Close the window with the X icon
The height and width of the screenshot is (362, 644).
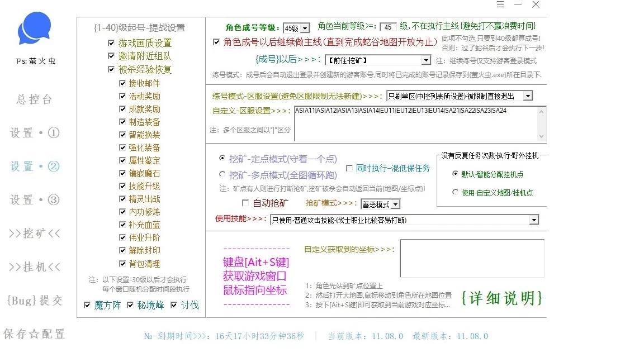[536, 4]
